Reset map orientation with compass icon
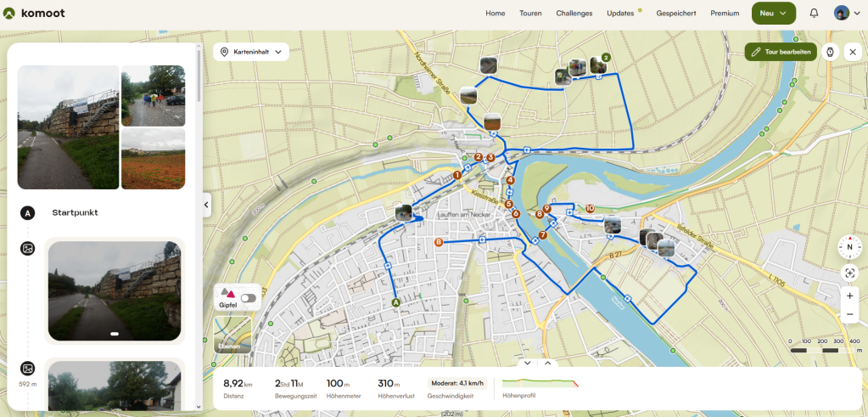This screenshot has width=868, height=417. point(849,247)
